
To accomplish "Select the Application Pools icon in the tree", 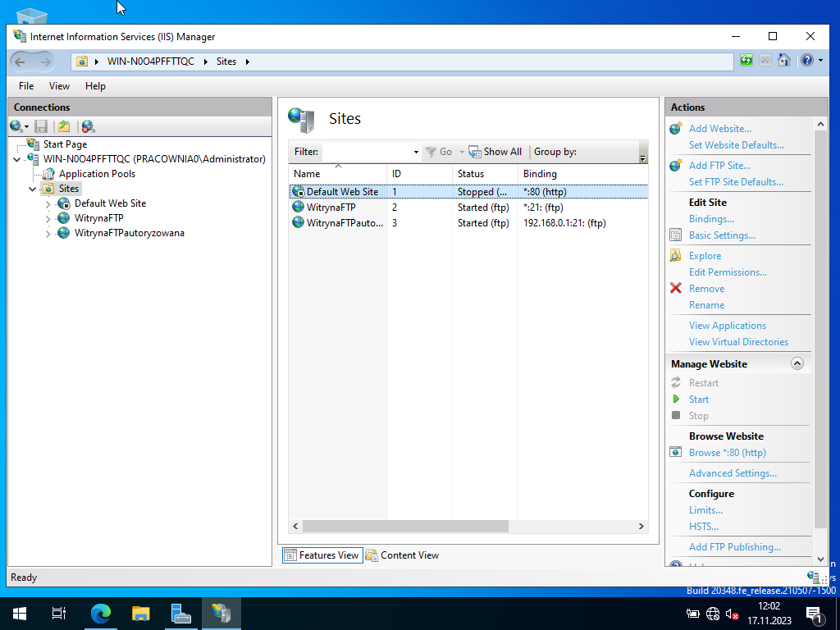I will click(x=48, y=174).
